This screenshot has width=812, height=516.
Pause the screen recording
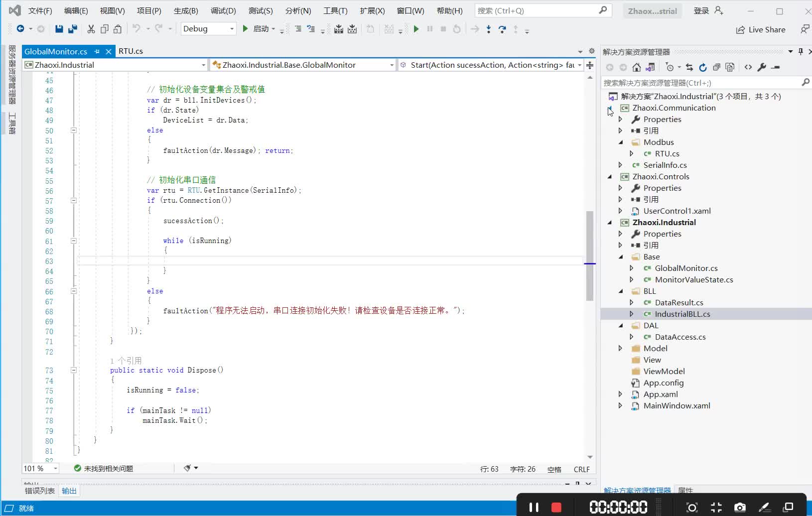pyautogui.click(x=534, y=507)
